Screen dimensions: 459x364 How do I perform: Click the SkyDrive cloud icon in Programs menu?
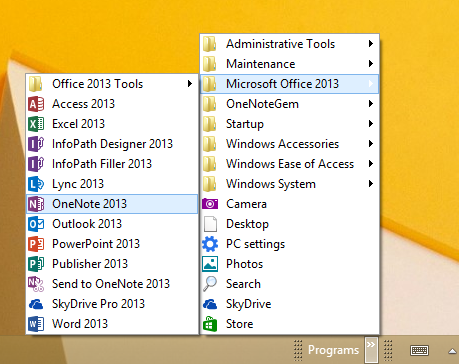[x=210, y=304]
